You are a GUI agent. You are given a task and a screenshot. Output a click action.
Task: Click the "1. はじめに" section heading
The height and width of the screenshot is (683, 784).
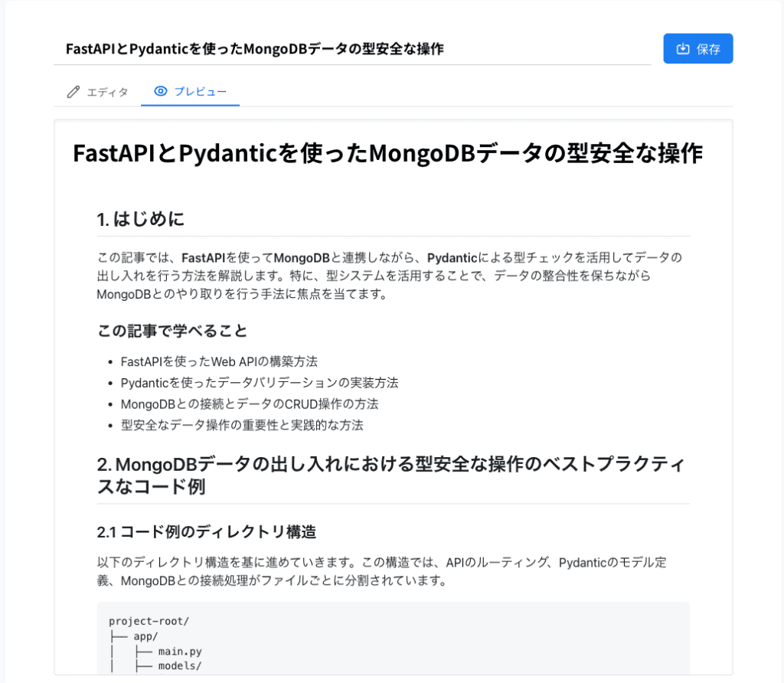point(141,220)
